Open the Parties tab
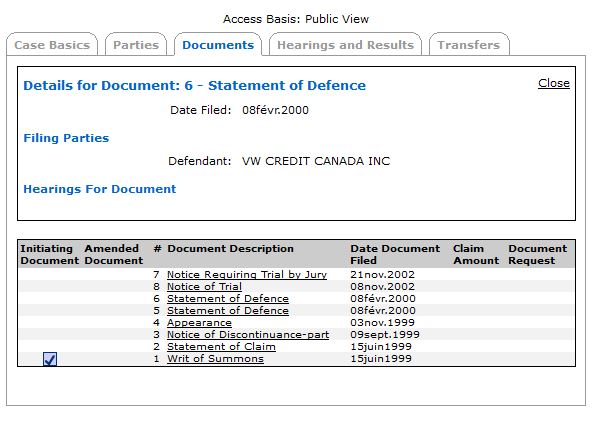 point(136,45)
